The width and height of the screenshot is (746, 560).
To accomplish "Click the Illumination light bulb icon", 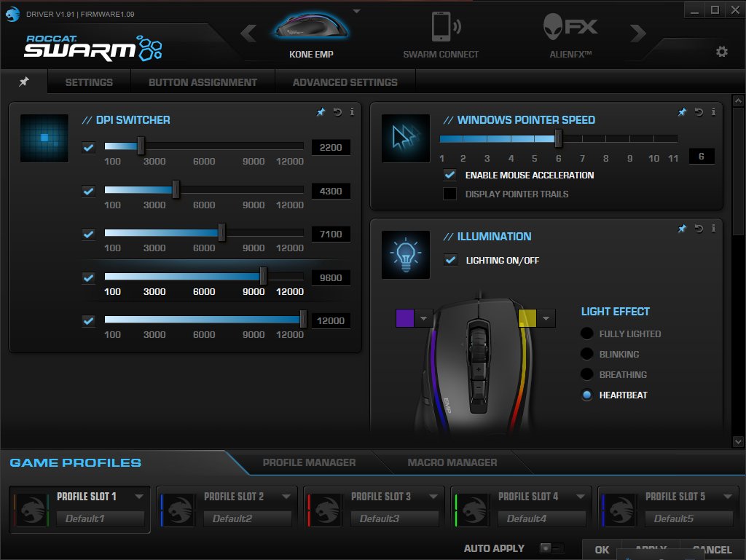I will [x=405, y=255].
